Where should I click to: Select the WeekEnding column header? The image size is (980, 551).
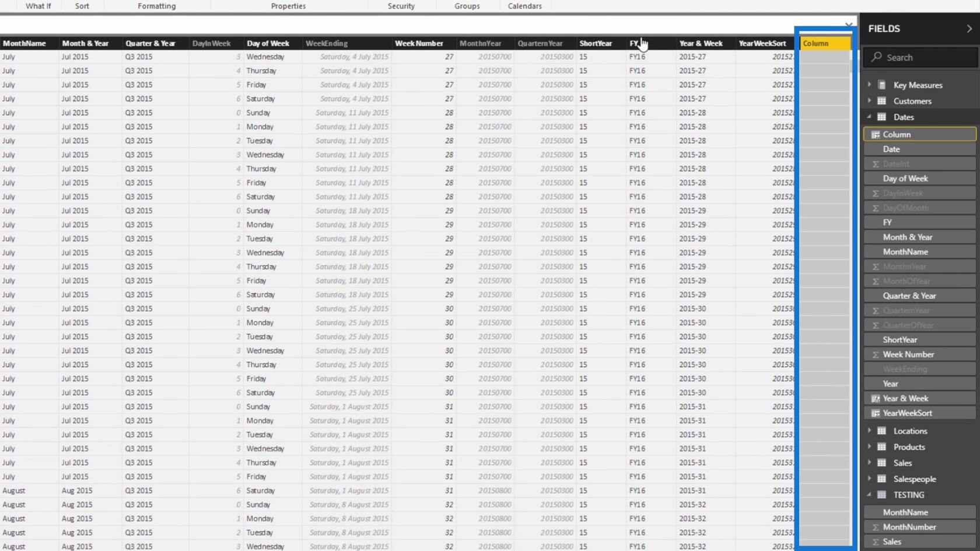346,43
